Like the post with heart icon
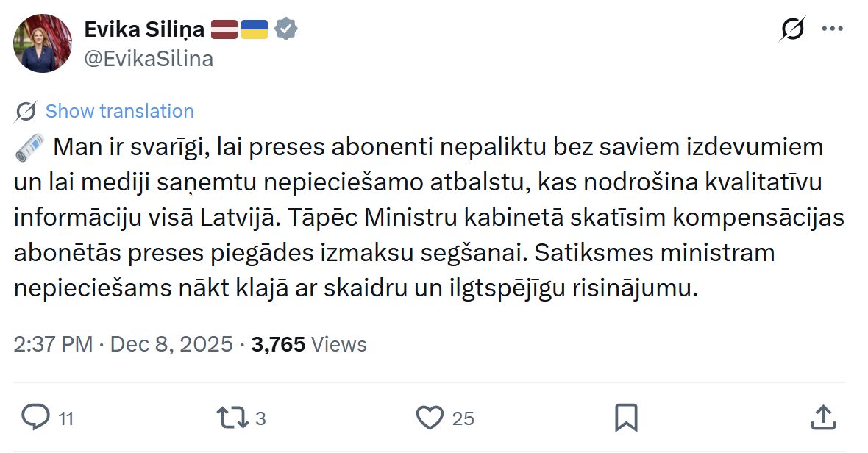This screenshot has height=453, width=868. click(430, 418)
